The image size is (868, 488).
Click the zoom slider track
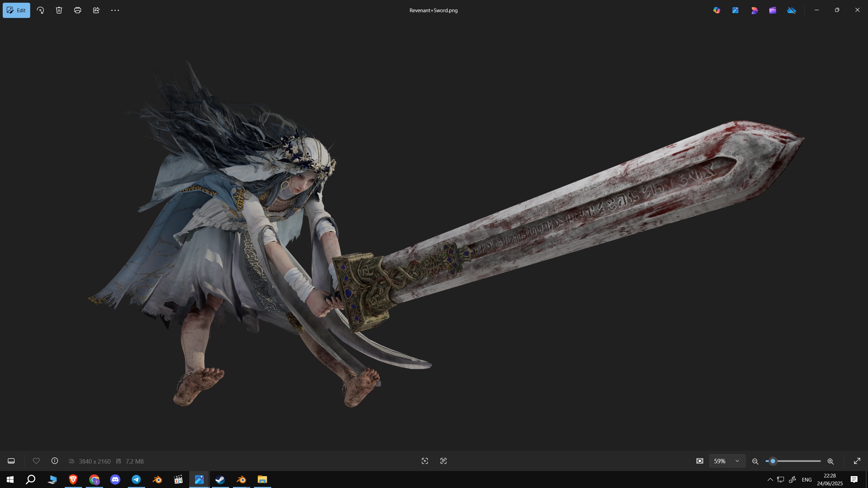click(793, 461)
